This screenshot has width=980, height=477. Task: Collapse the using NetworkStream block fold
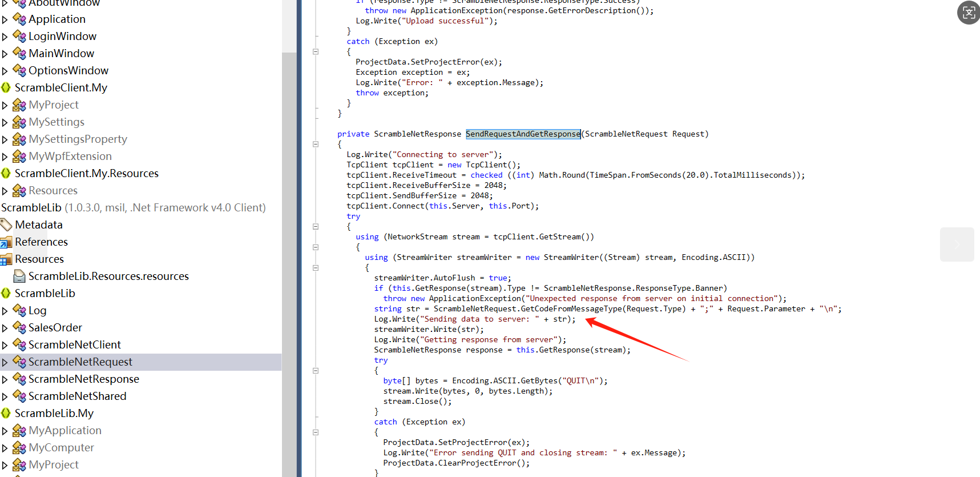coord(316,247)
